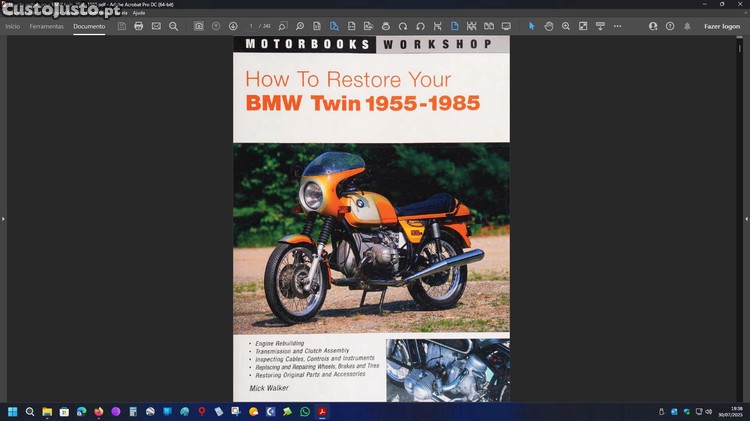Open more tools ellipsis menu
The height and width of the screenshot is (421, 750).
pyautogui.click(x=617, y=26)
